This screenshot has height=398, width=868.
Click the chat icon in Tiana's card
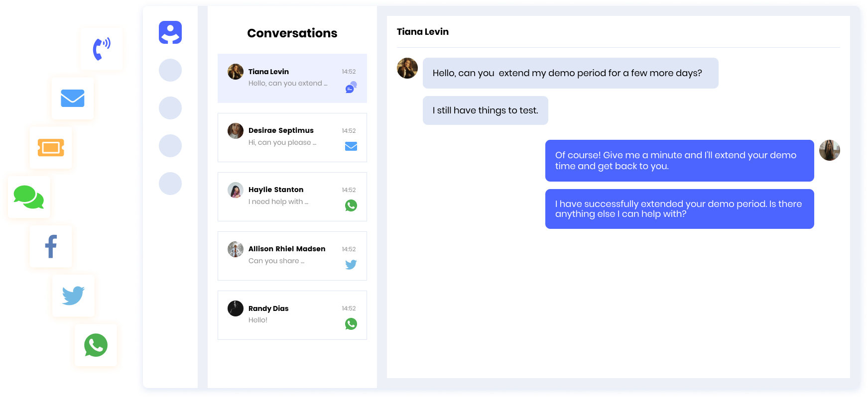pos(351,88)
